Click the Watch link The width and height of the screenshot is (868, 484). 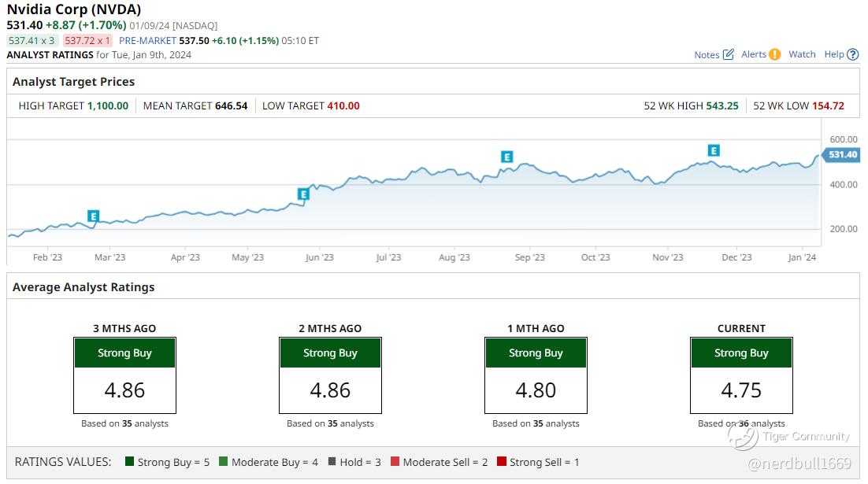pos(802,54)
